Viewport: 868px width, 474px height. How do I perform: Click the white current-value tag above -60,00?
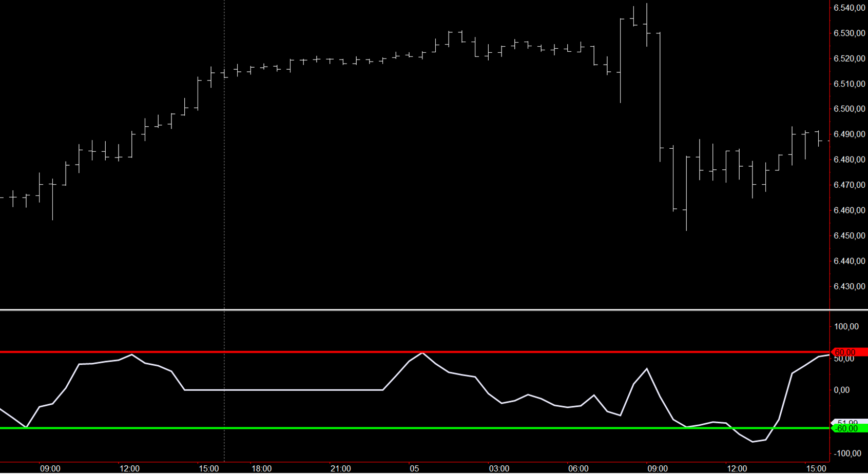point(849,422)
